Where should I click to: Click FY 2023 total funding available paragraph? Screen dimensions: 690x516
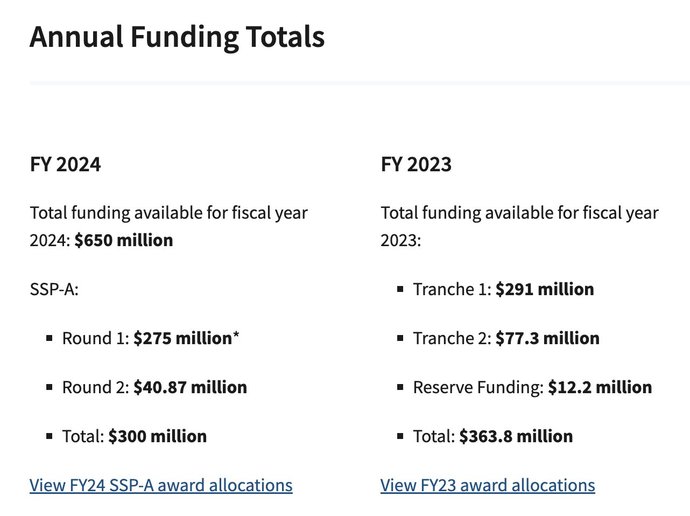coord(520,227)
